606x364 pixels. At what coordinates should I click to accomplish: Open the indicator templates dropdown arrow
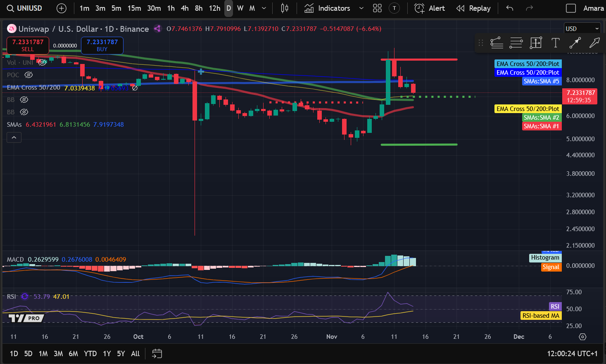pos(361,8)
